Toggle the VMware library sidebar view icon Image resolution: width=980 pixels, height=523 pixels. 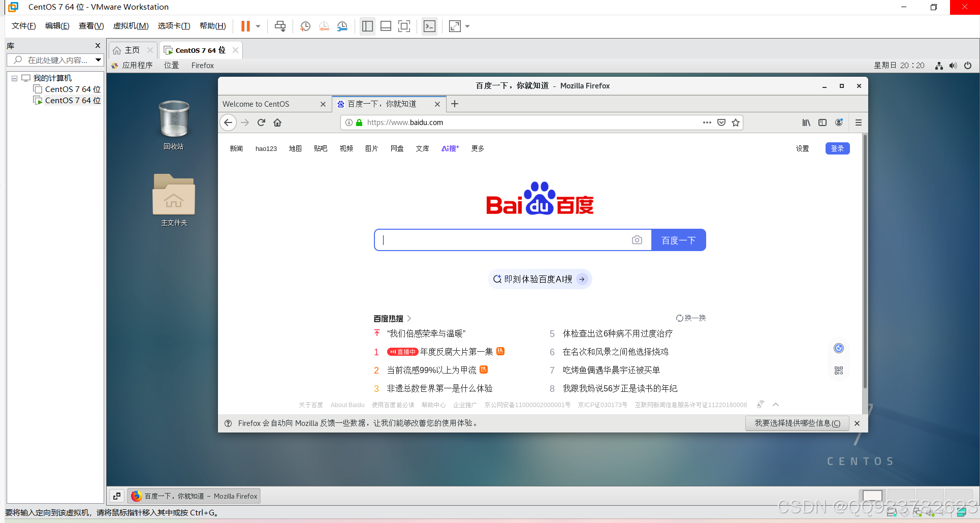click(367, 26)
